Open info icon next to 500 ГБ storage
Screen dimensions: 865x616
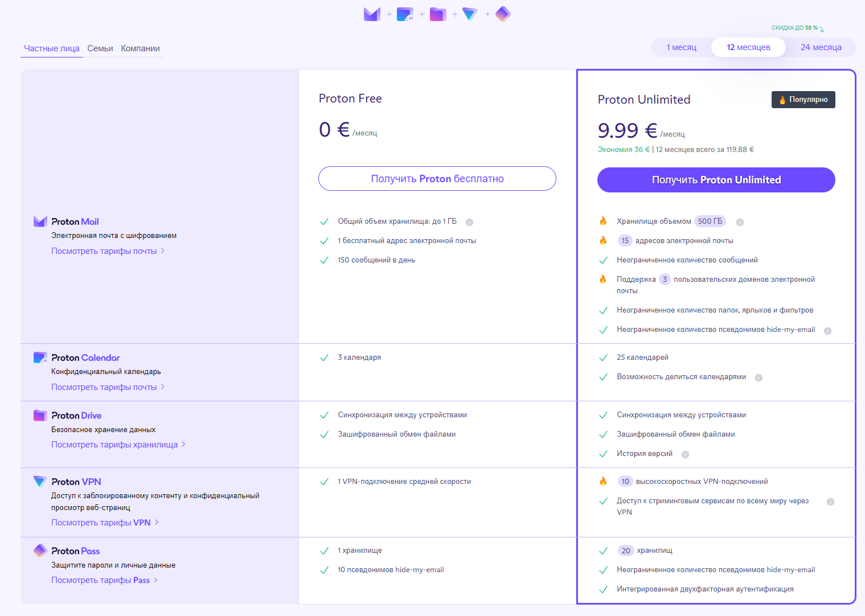click(740, 222)
